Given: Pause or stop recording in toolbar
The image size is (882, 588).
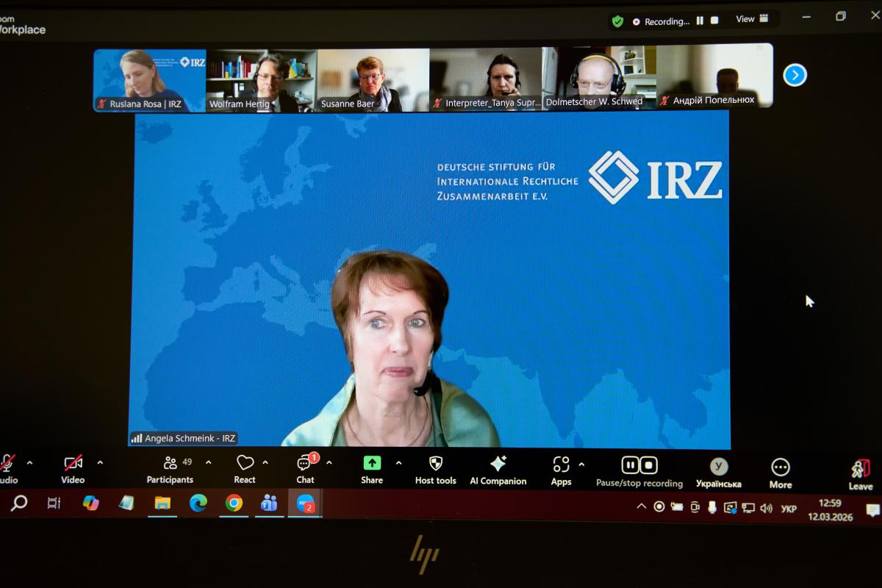Looking at the screenshot, I should click(639, 470).
